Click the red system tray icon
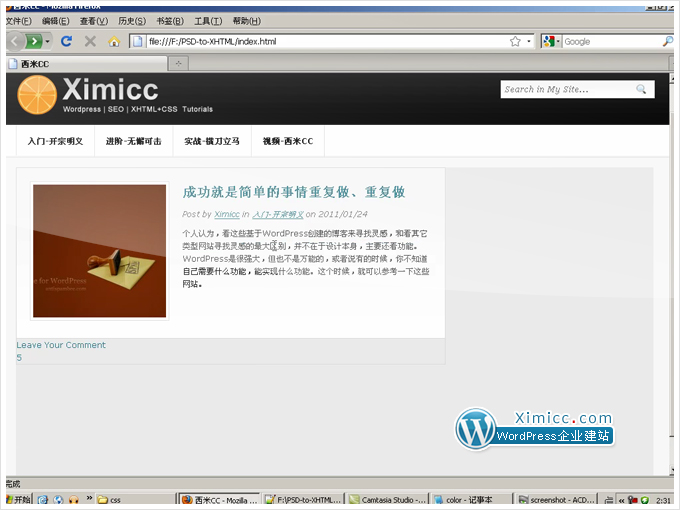 pyautogui.click(x=632, y=500)
